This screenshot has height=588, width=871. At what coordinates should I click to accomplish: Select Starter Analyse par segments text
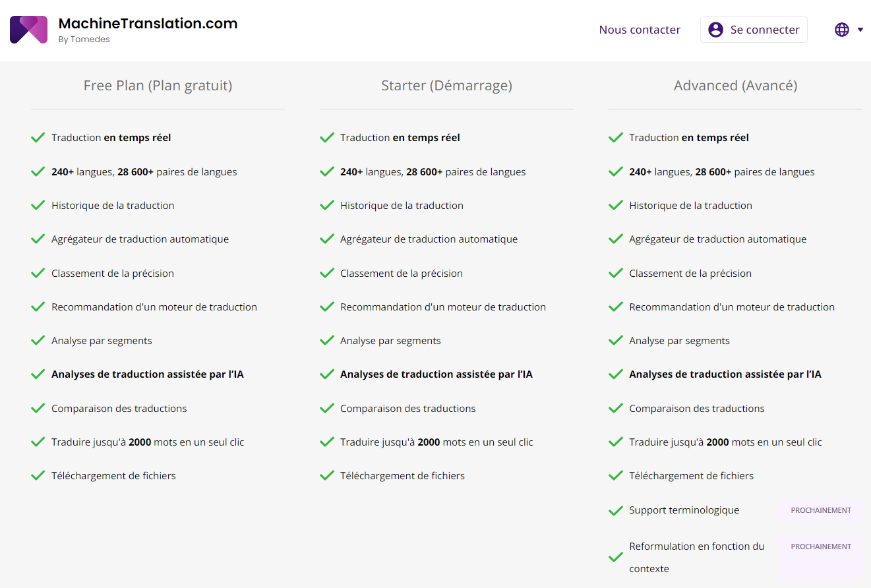(390, 341)
